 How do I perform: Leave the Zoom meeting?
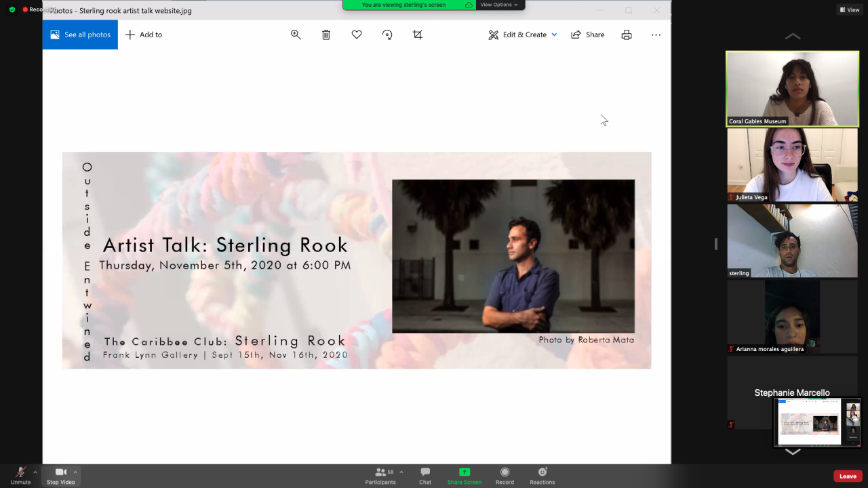coord(848,476)
